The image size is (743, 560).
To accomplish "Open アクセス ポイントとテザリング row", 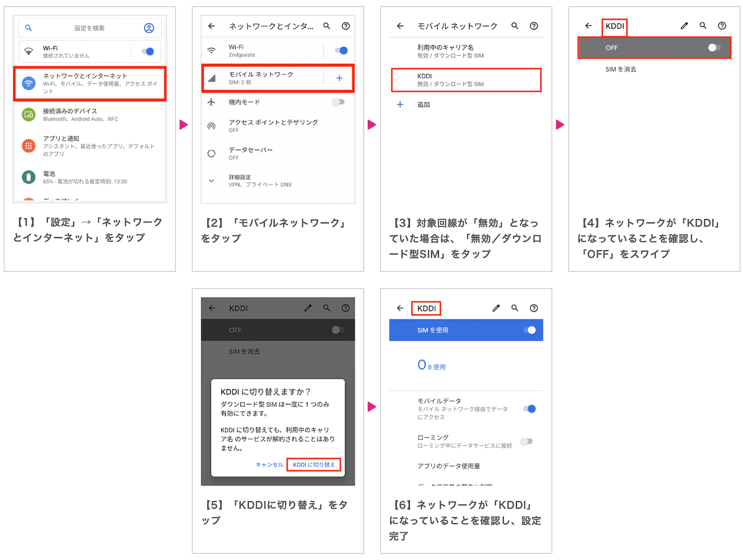I will pos(278,126).
